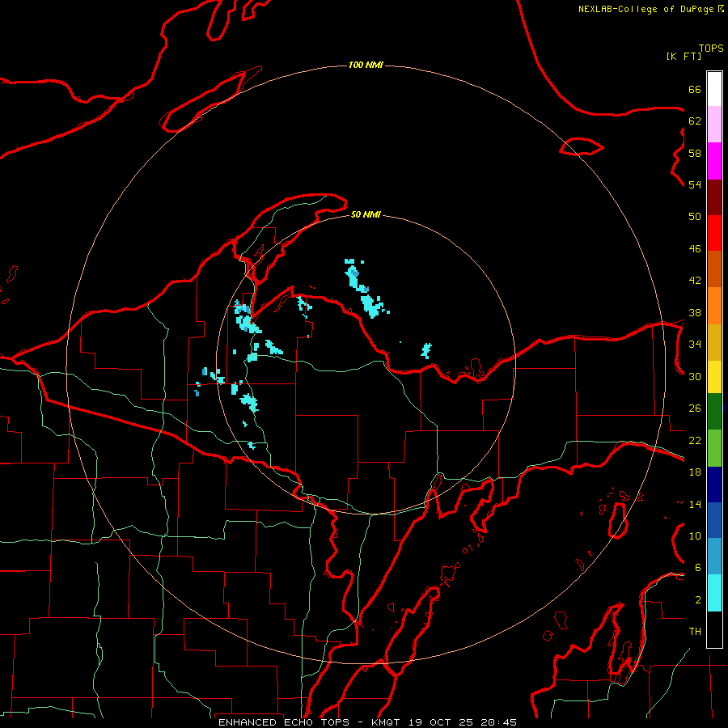728x728 pixels.
Task: Click the legend value '62'
Action: click(695, 121)
